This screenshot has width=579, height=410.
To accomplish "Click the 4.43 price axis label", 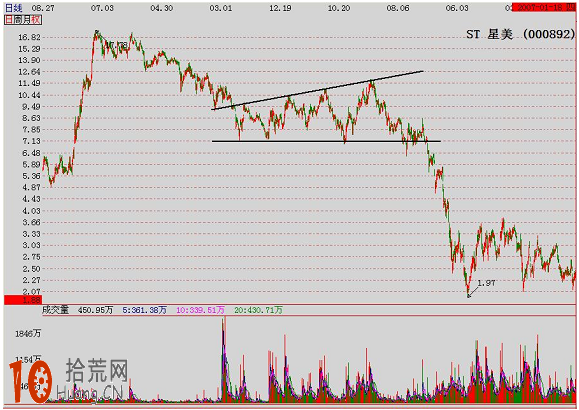I will pyautogui.click(x=31, y=199).
